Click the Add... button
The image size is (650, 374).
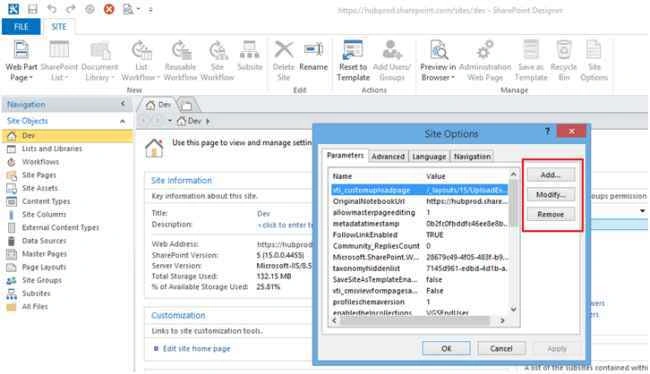[x=551, y=175]
